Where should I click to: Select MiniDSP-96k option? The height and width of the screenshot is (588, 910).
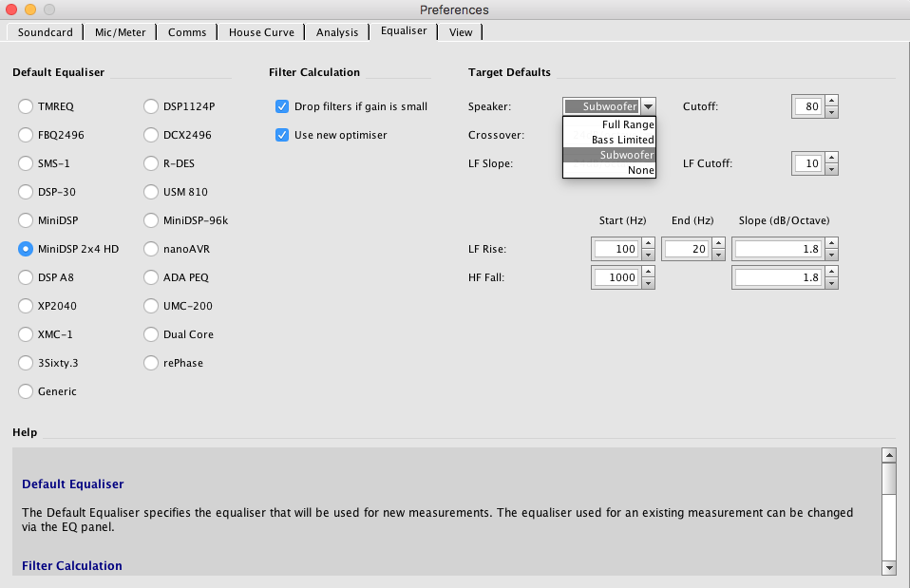(x=186, y=220)
